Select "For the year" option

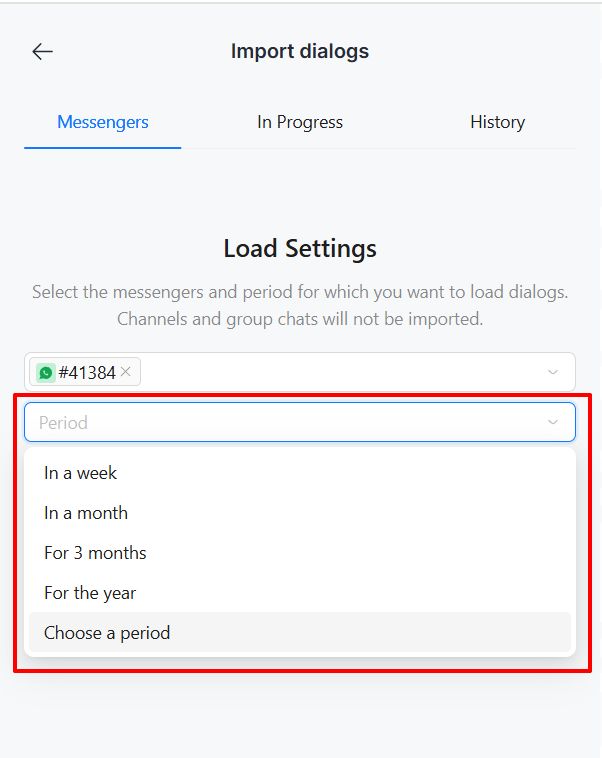click(x=90, y=593)
